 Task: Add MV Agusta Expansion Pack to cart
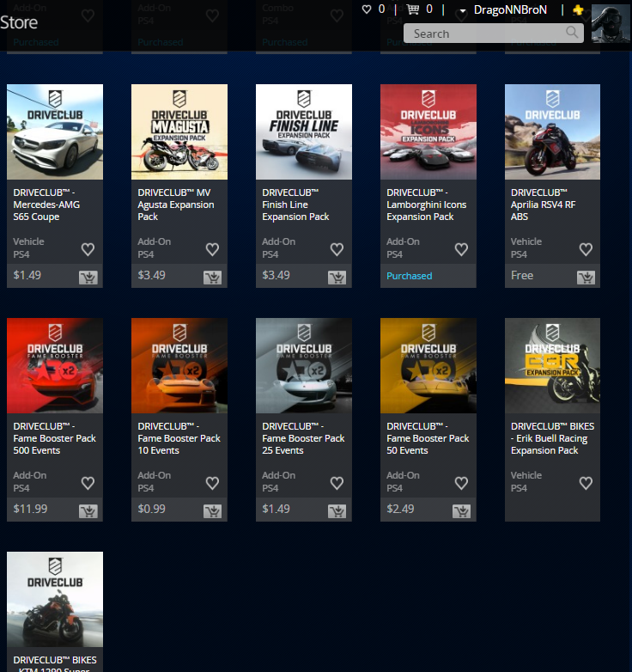[212, 277]
